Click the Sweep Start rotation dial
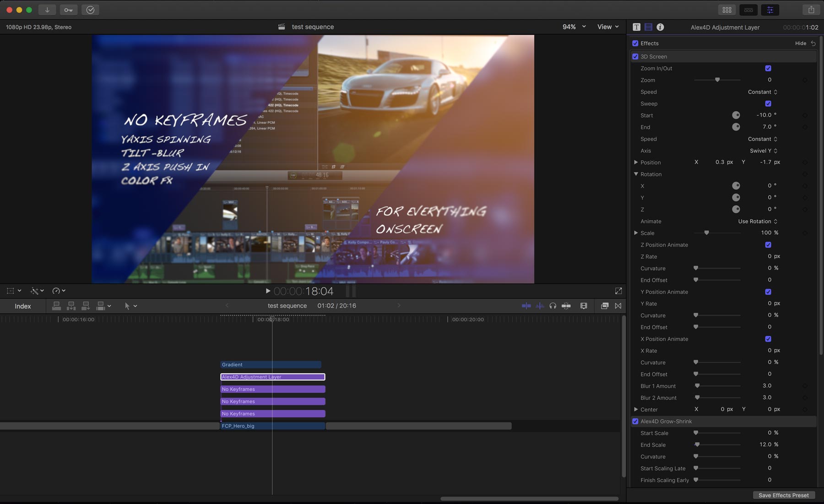Viewport: 824px width, 504px height. click(x=736, y=115)
